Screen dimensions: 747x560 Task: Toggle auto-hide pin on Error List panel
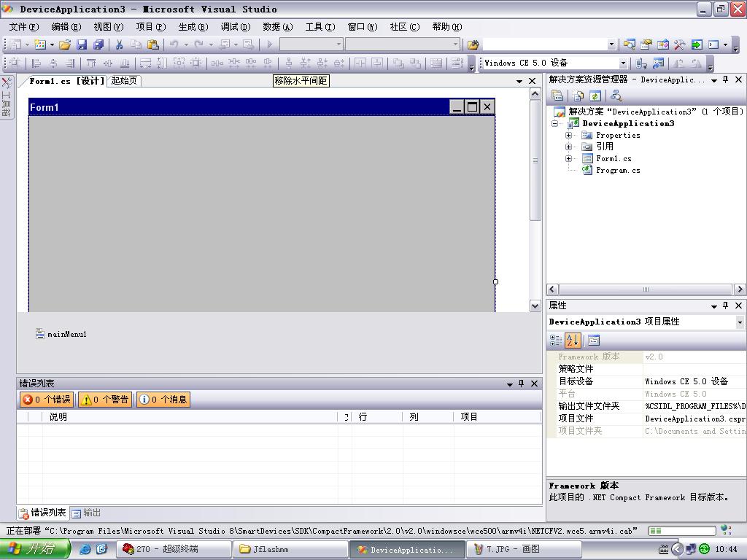point(522,384)
